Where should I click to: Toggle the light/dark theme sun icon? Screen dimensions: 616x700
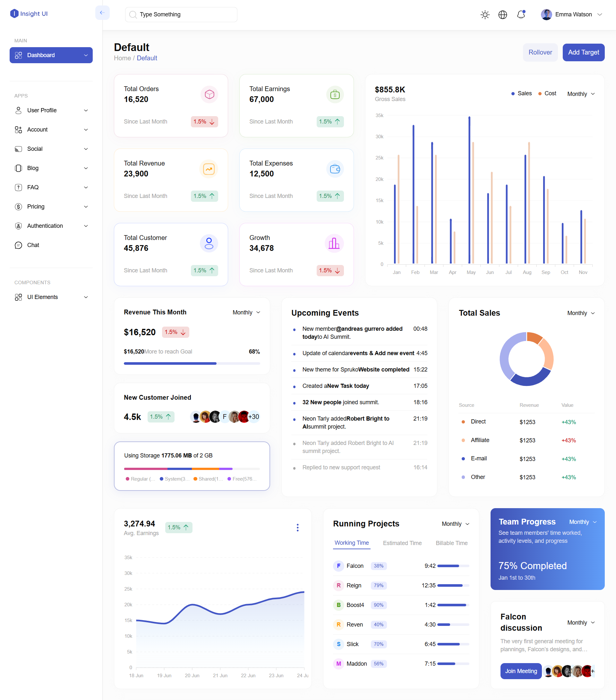485,15
